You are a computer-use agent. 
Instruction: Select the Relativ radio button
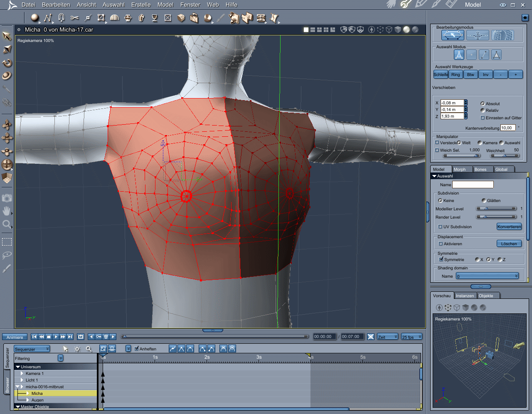483,111
